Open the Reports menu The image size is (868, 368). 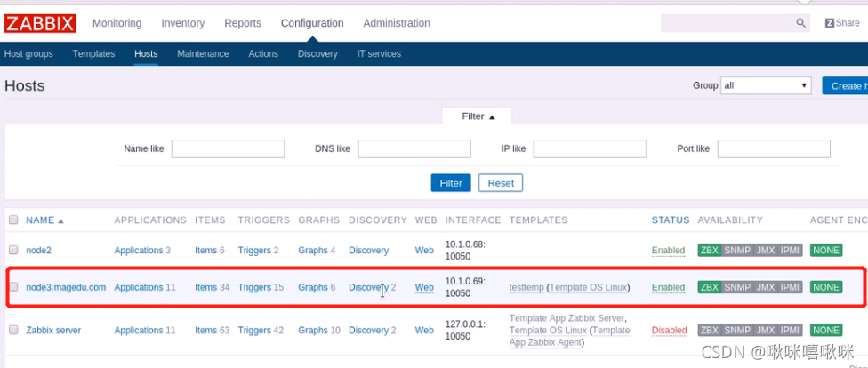click(243, 23)
